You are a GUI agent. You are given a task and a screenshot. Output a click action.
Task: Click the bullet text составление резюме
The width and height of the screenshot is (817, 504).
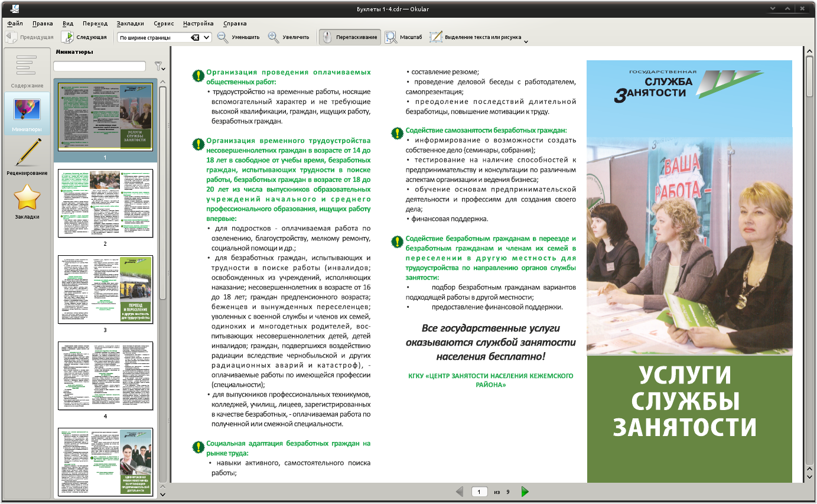point(444,72)
